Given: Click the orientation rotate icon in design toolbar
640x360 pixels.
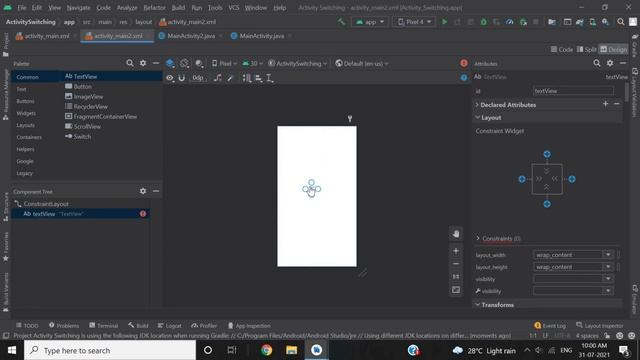Looking at the screenshot, I should (x=184, y=63).
